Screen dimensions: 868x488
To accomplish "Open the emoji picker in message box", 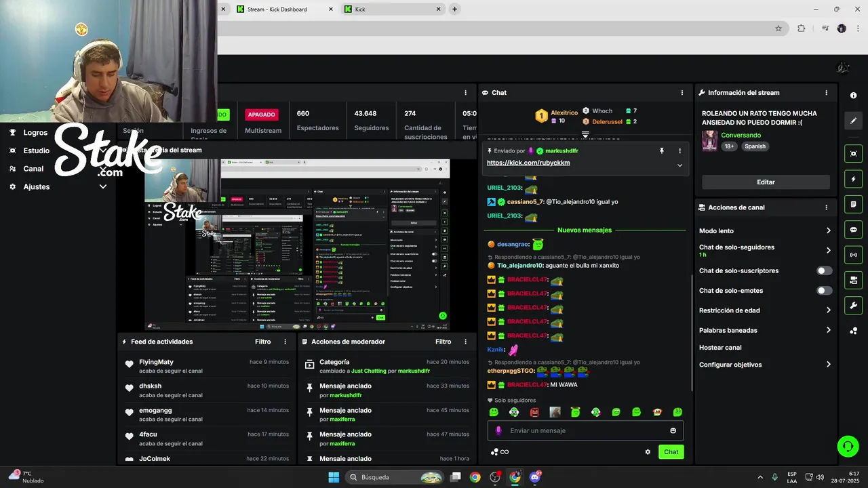I will click(673, 430).
